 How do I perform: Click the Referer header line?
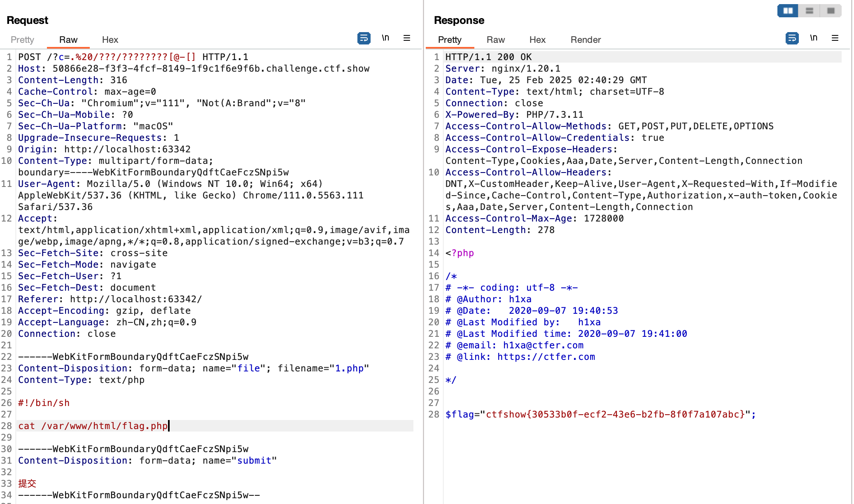pyautogui.click(x=110, y=299)
